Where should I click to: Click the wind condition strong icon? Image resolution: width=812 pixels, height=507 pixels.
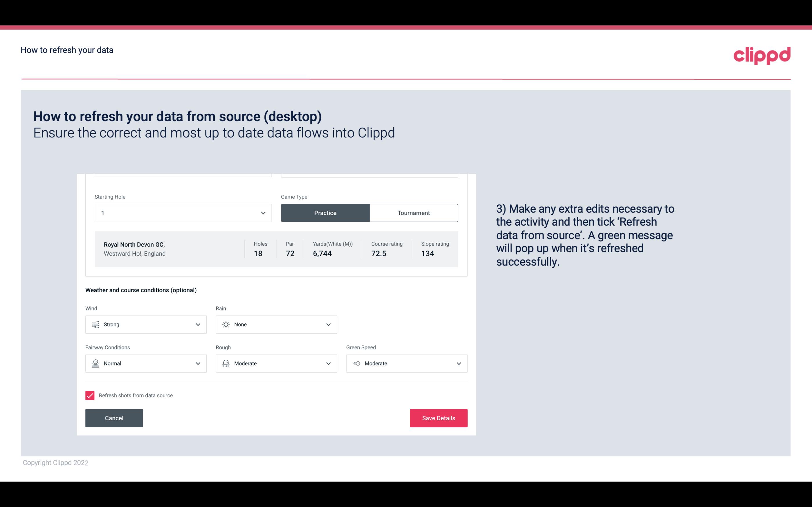pos(95,324)
